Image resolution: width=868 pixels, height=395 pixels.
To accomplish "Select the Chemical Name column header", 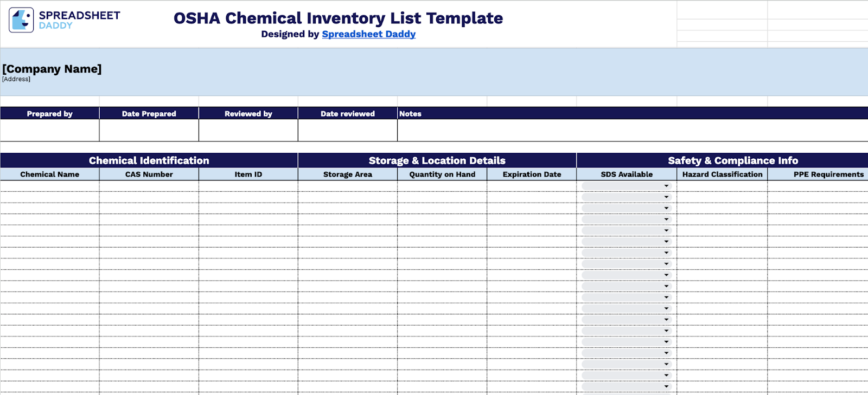I will point(49,174).
